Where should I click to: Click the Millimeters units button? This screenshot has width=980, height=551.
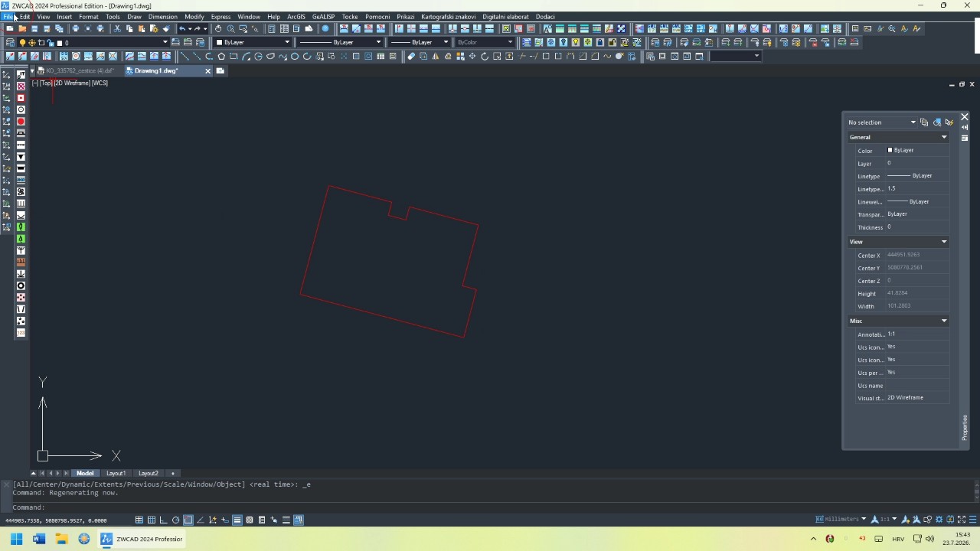[841, 519]
